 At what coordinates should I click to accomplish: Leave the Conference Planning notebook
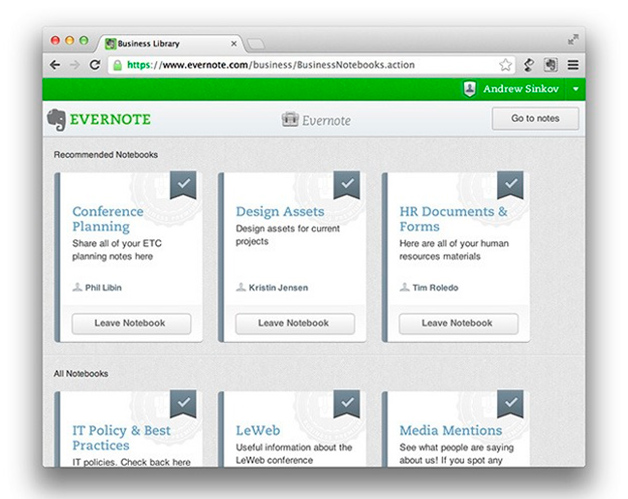131,323
